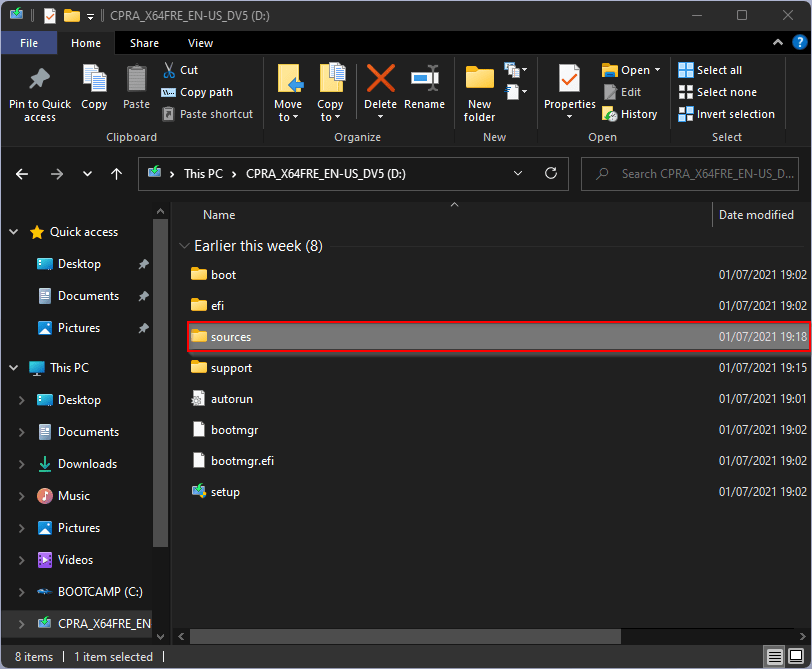Open BOOTCAMP (C:) drive
Screen dimensions: 812x669
100,592
